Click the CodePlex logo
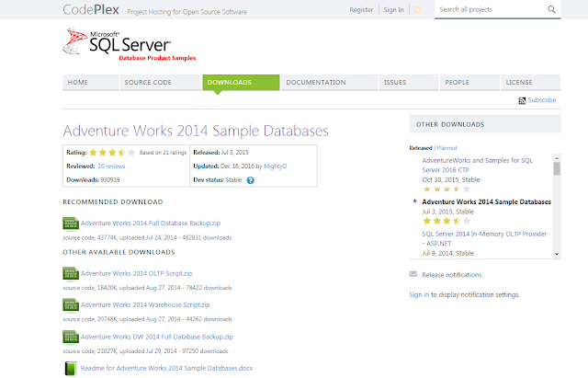 91,9
